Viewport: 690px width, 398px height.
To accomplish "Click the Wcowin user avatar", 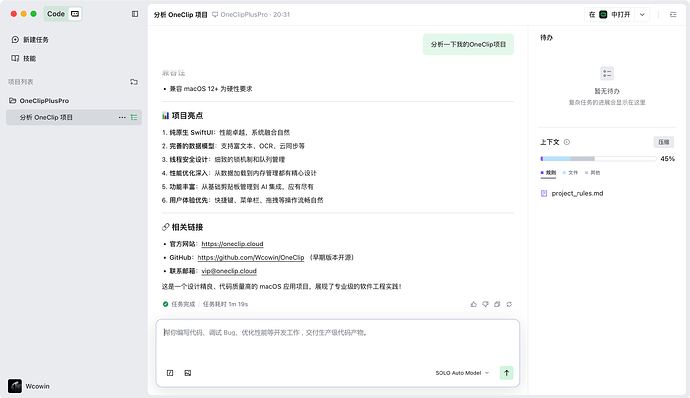I will tap(15, 386).
